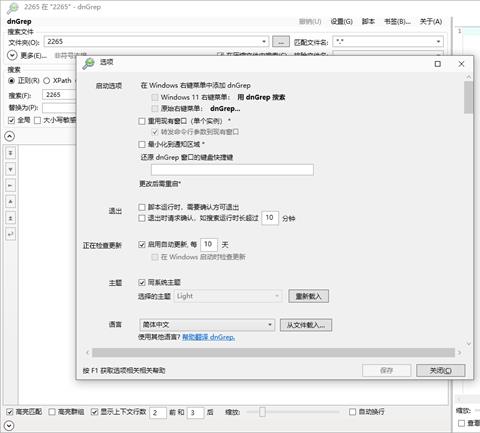The width and height of the screenshot is (480, 433).
Task: Click the up-arrow previous match icon in left toolbar
Action: (11, 202)
